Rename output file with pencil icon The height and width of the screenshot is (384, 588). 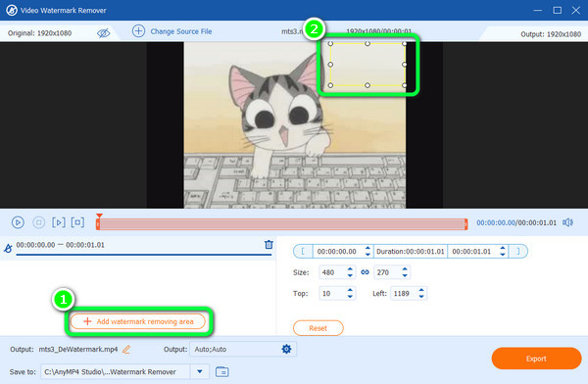point(126,349)
